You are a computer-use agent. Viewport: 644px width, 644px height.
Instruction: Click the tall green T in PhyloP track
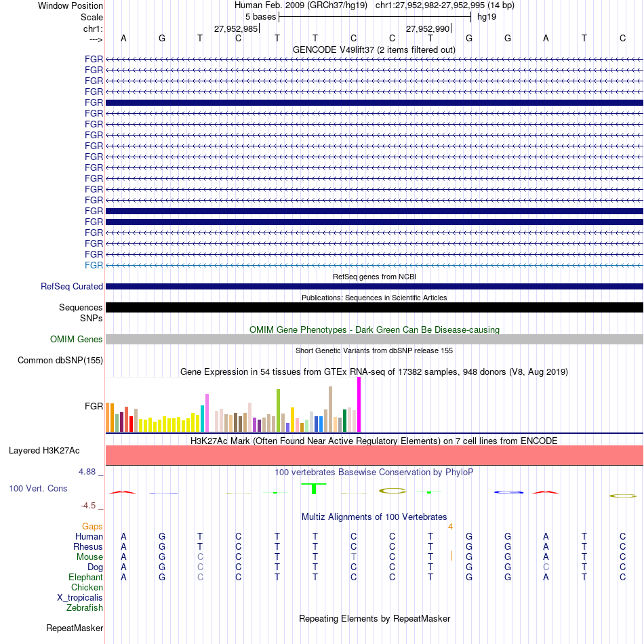point(314,489)
